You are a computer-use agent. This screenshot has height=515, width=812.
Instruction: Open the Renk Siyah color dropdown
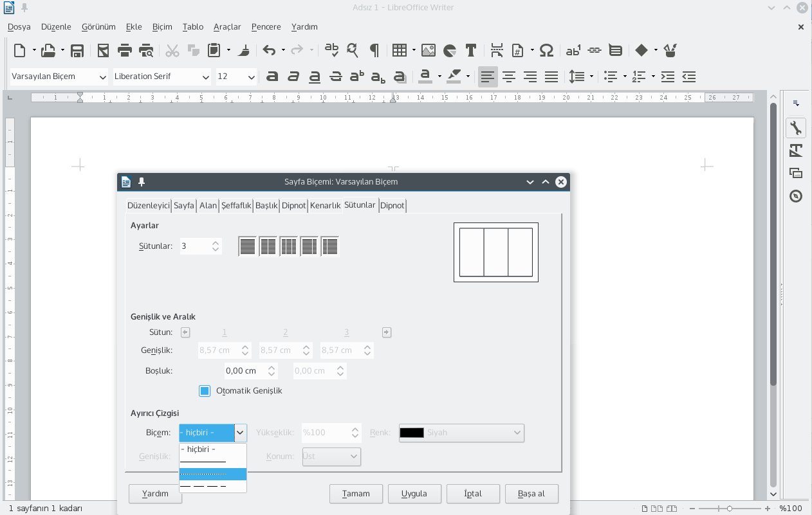461,433
